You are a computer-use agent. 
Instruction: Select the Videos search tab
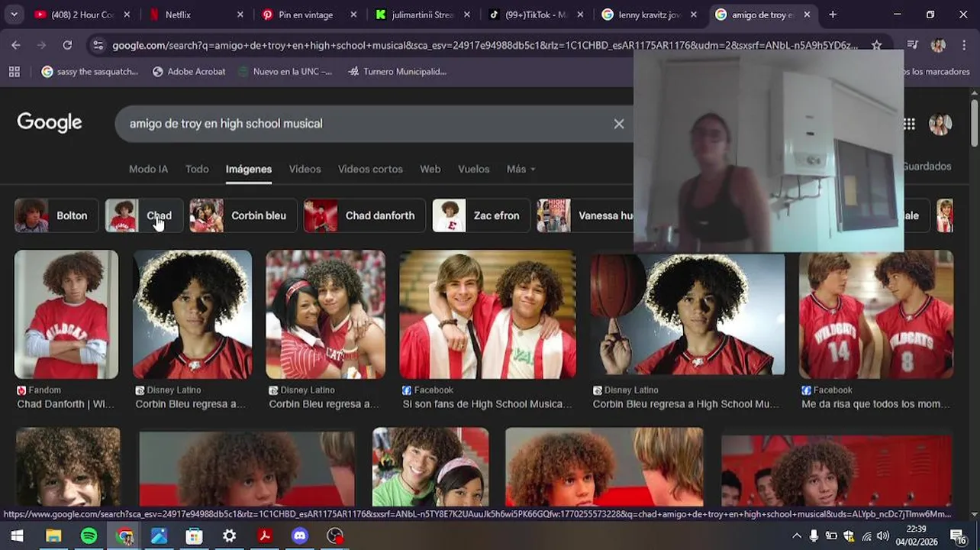[305, 169]
